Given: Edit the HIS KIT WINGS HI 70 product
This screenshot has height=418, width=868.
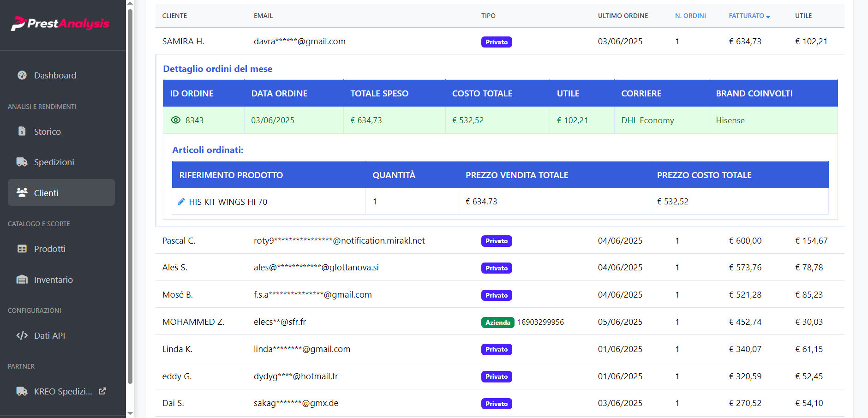Looking at the screenshot, I should [x=181, y=201].
